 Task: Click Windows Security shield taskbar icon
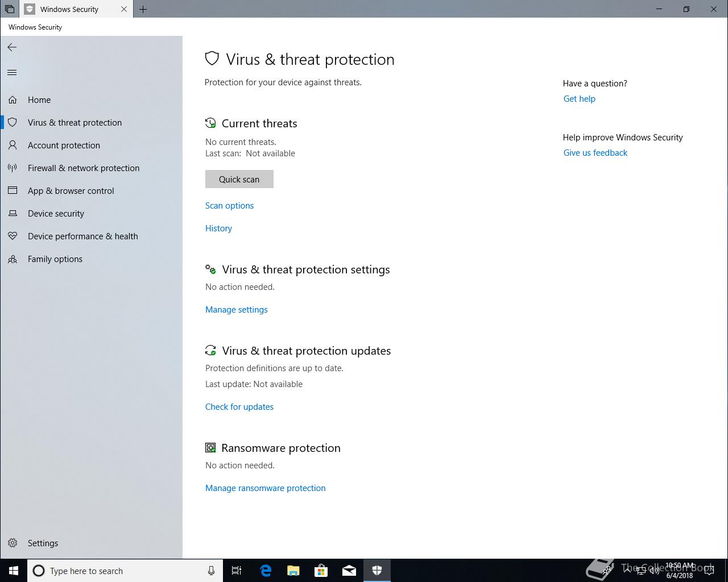[x=377, y=571]
